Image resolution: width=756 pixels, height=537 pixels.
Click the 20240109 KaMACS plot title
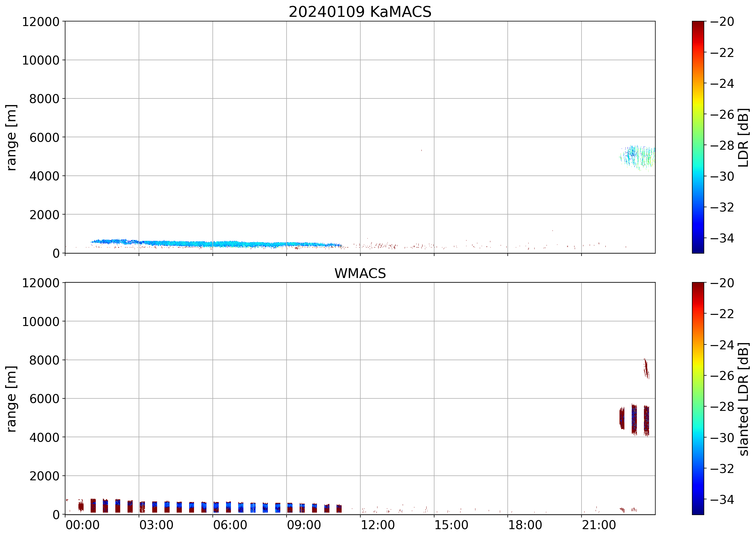[x=360, y=12]
